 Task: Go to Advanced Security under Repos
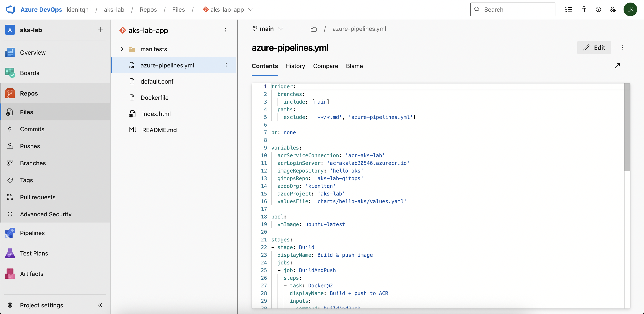55,214
